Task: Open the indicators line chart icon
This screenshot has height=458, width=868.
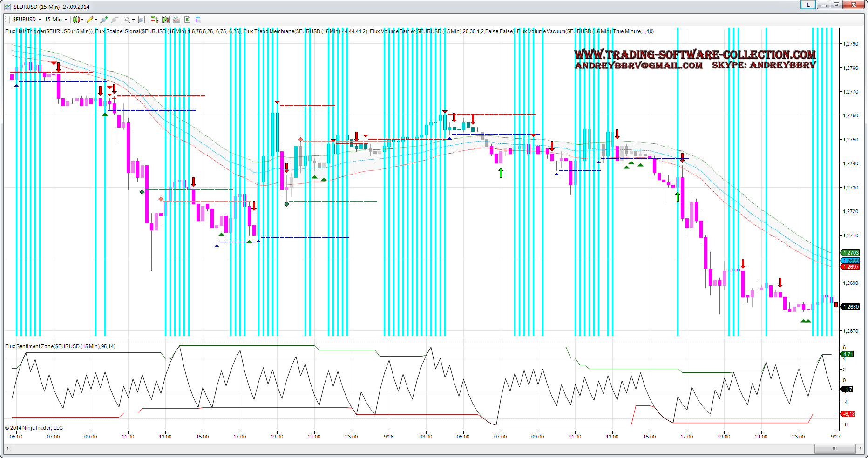Action: coord(176,20)
